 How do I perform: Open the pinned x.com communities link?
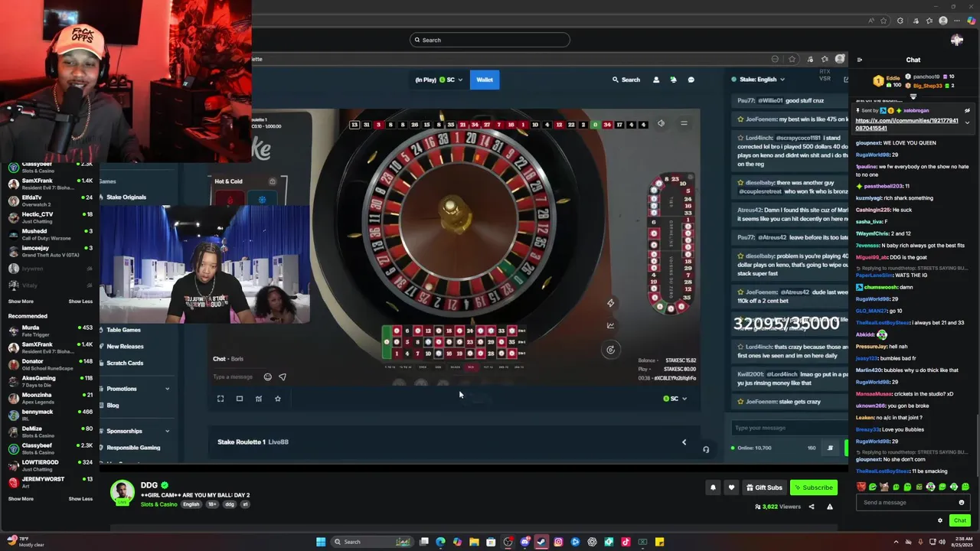(x=906, y=124)
